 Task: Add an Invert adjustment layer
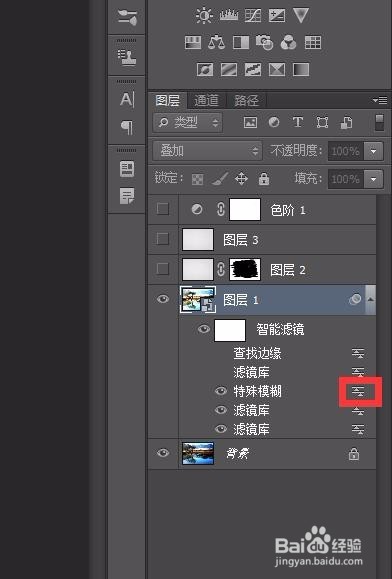pyautogui.click(x=205, y=69)
